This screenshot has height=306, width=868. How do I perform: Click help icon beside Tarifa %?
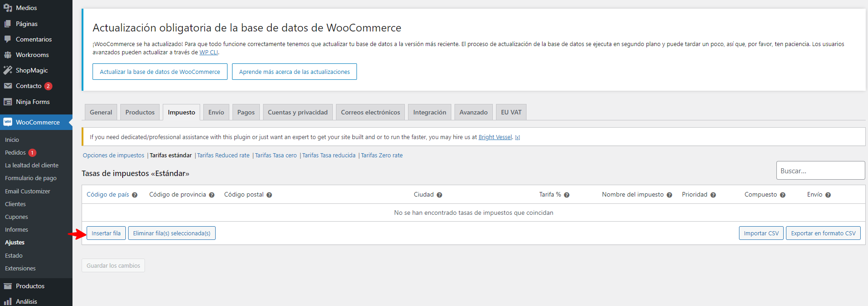pos(567,195)
